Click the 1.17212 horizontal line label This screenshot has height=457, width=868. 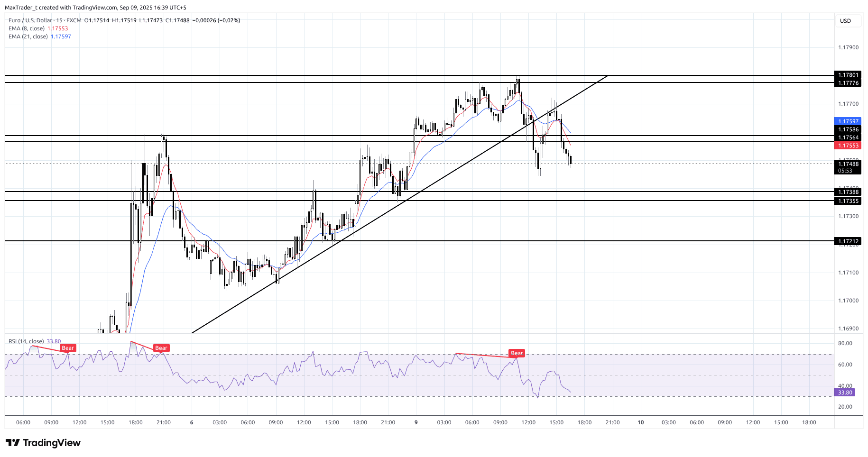click(848, 241)
